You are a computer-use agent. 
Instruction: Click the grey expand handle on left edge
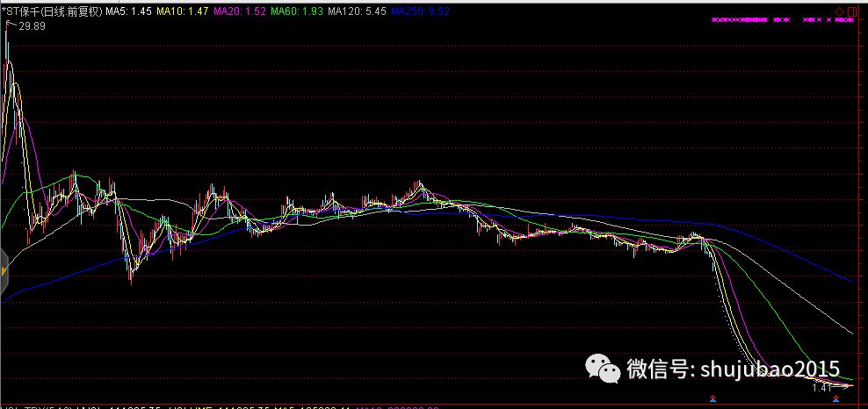pos(3,271)
